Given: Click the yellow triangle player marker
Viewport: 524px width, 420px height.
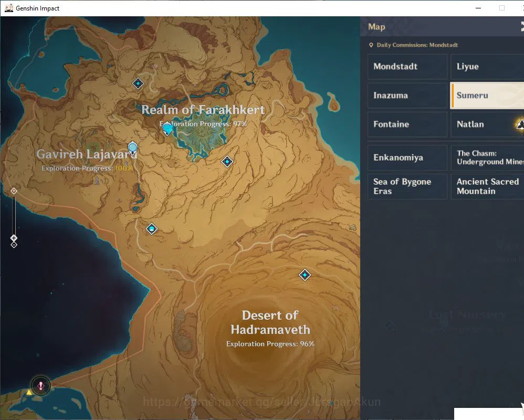Looking at the screenshot, I should (x=29, y=392).
